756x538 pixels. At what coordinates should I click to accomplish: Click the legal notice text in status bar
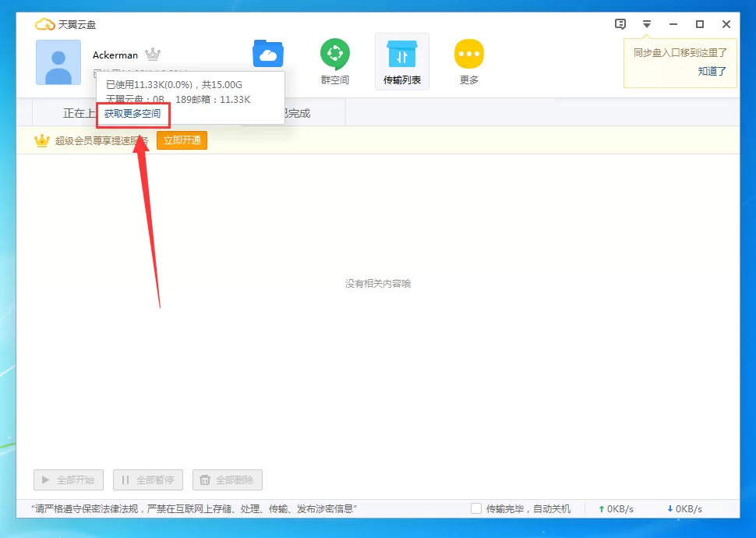click(x=194, y=509)
